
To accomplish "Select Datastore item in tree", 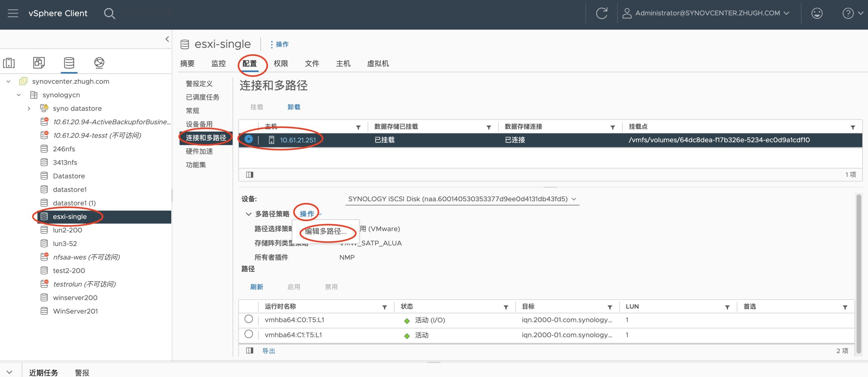I will click(69, 176).
